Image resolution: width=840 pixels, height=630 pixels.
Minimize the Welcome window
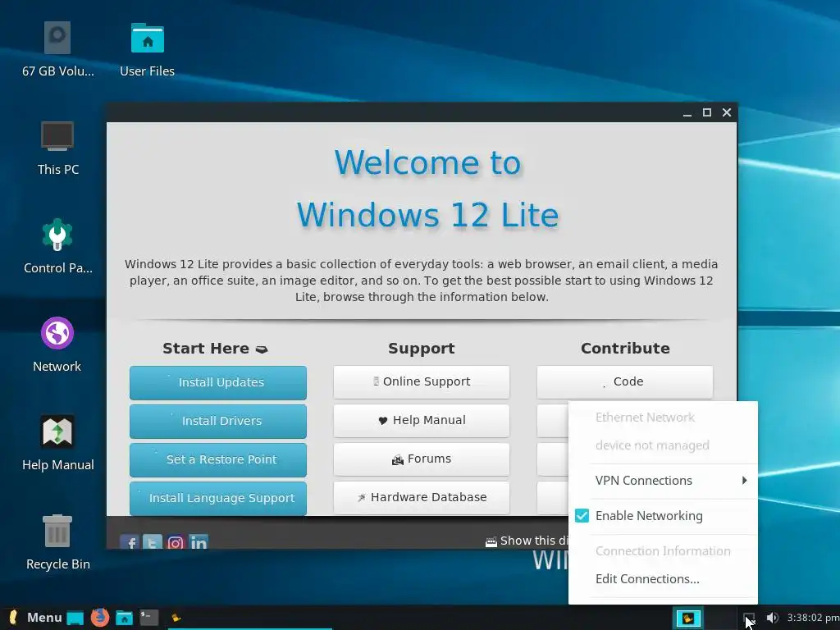click(x=687, y=112)
